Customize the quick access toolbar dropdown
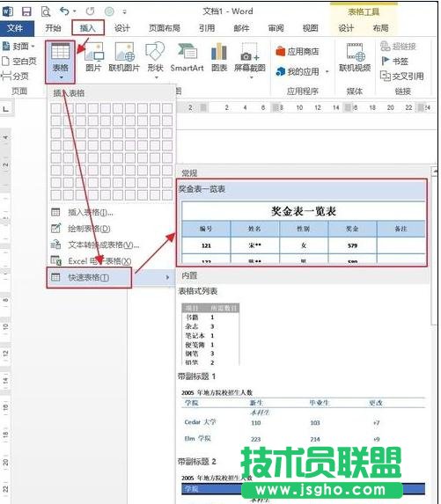 click(x=124, y=12)
